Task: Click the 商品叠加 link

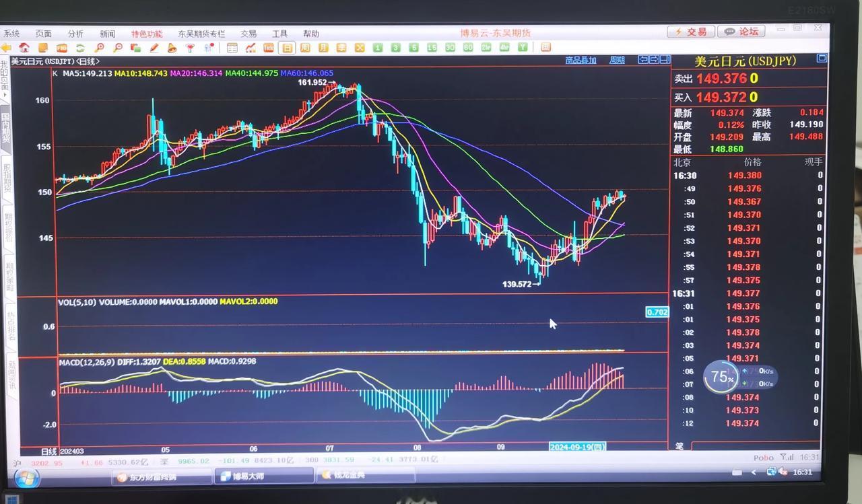Action: [581, 60]
